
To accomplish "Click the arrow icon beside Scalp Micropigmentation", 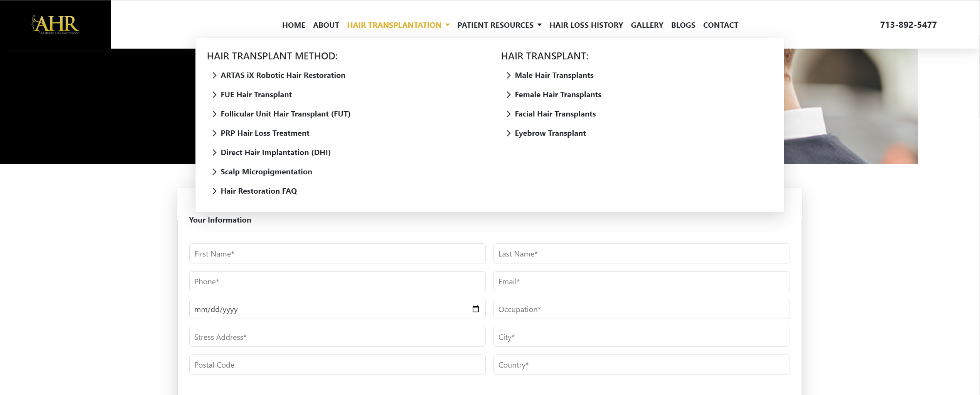I will coord(214,172).
